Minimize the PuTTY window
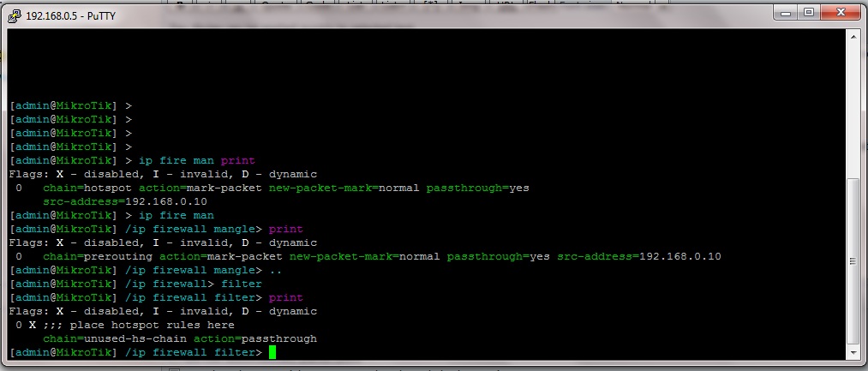 click(x=784, y=13)
